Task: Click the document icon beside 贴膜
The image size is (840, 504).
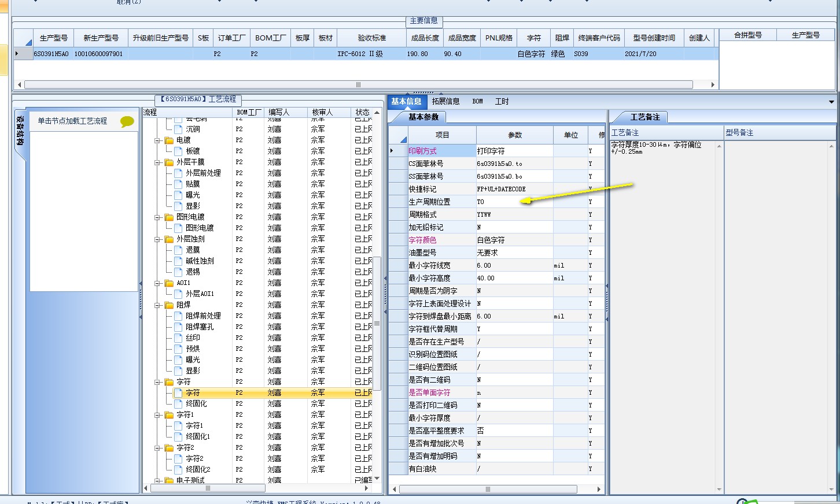Action: coord(179,184)
